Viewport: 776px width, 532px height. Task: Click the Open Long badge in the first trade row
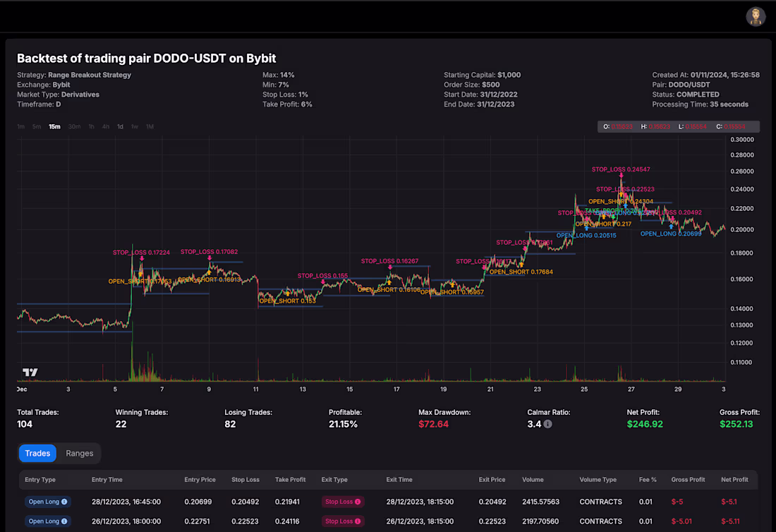pyautogui.click(x=47, y=502)
